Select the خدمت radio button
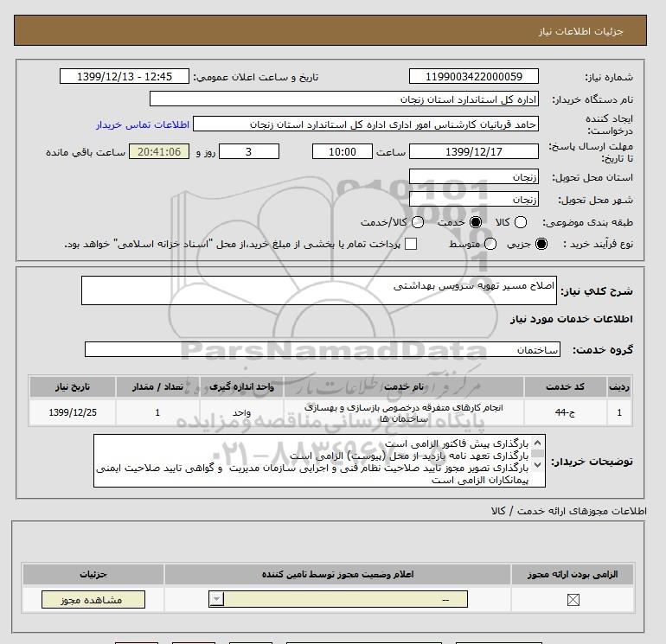The height and width of the screenshot is (644, 666). coord(476,222)
